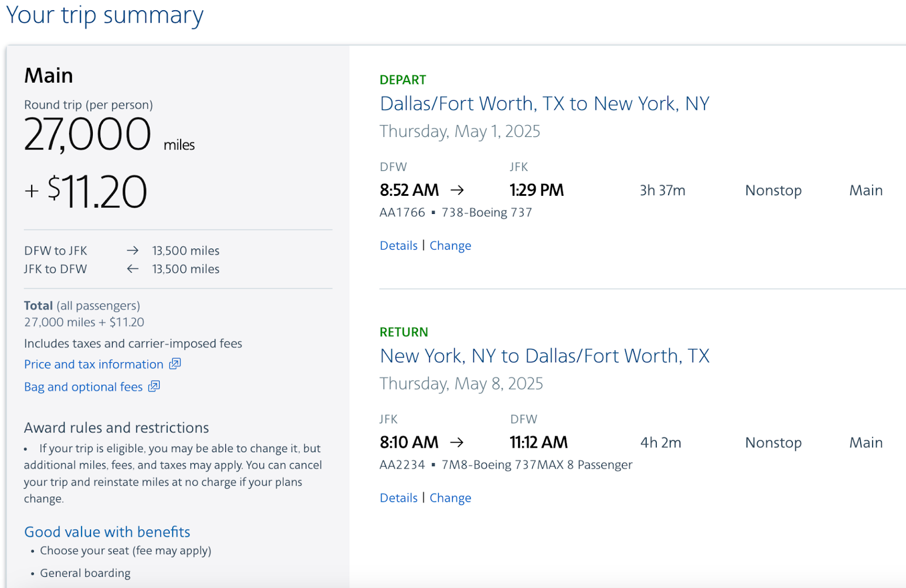Click the Award rules and restrictions heading
The image size is (906, 588).
tap(117, 428)
